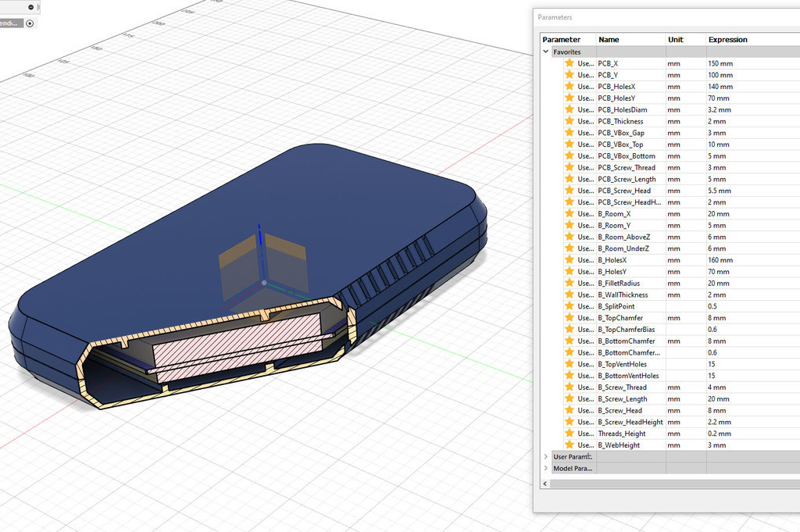Expand the Model Parameters section
This screenshot has height=532, width=800.
click(545, 468)
